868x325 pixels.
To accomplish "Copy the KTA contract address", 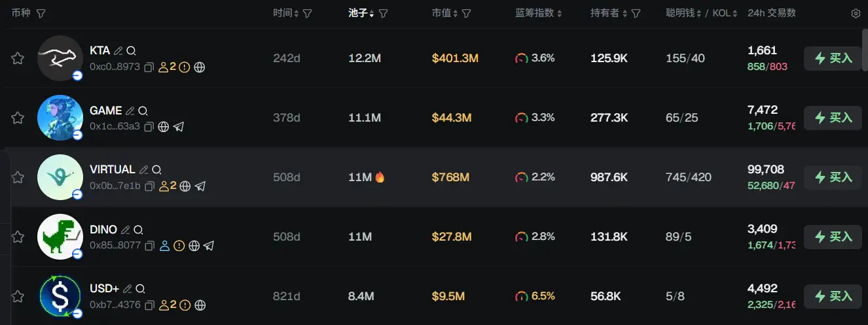I will [149, 67].
